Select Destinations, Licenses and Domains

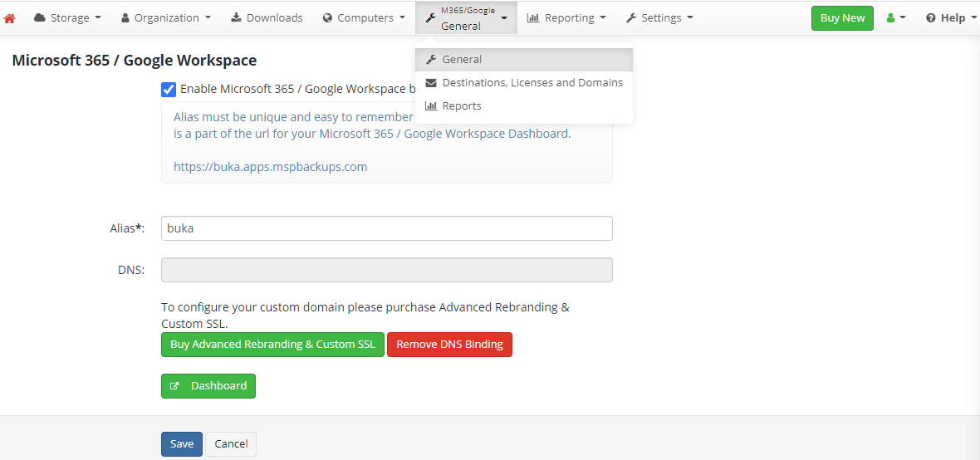(x=524, y=82)
